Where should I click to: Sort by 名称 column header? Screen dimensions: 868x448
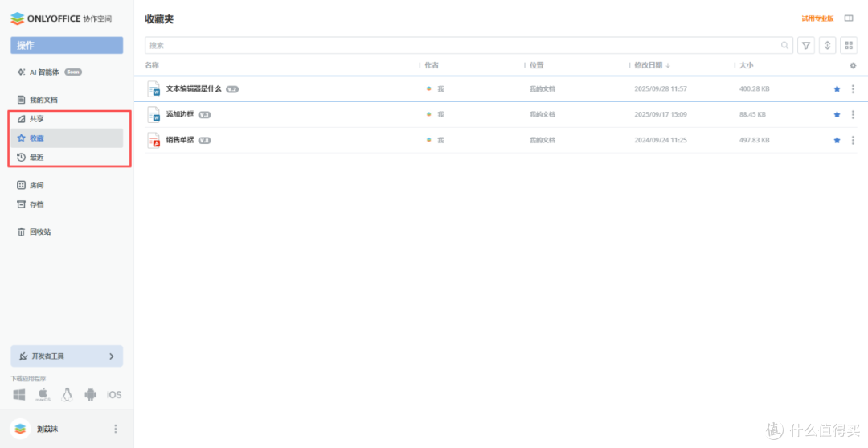152,65
